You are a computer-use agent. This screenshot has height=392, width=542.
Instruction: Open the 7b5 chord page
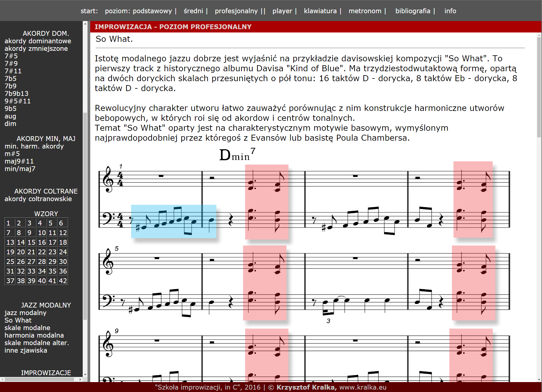(11, 78)
